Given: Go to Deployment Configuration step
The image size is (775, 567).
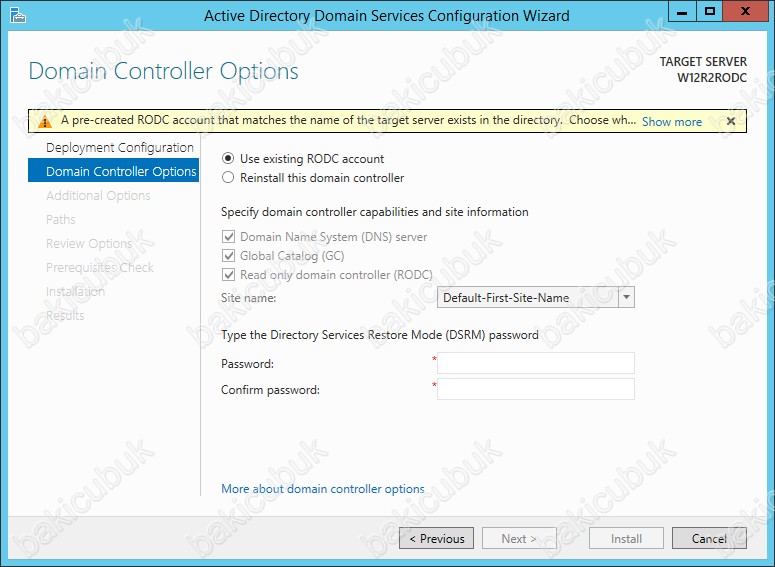Looking at the screenshot, I should (x=120, y=147).
